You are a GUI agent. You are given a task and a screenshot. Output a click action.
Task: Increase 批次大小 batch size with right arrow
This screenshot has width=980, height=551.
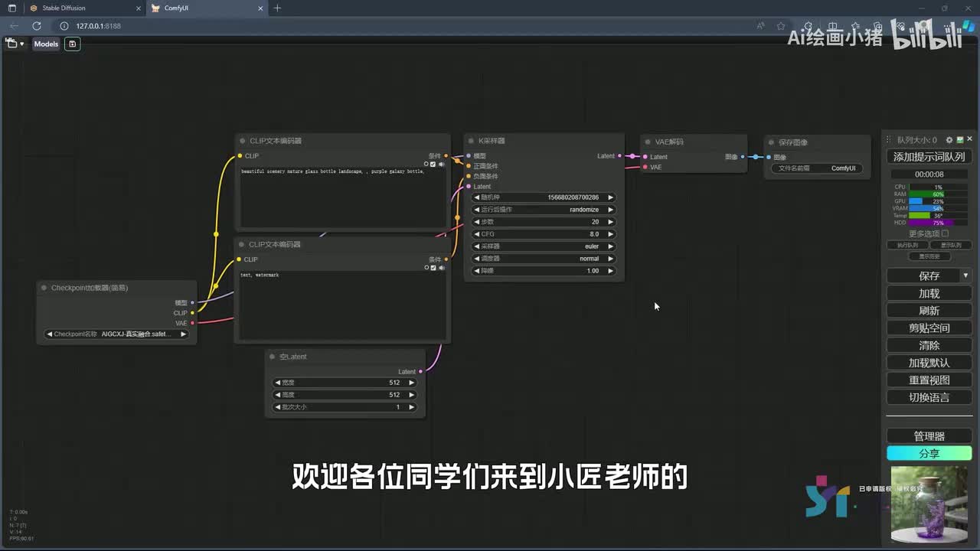(x=411, y=407)
